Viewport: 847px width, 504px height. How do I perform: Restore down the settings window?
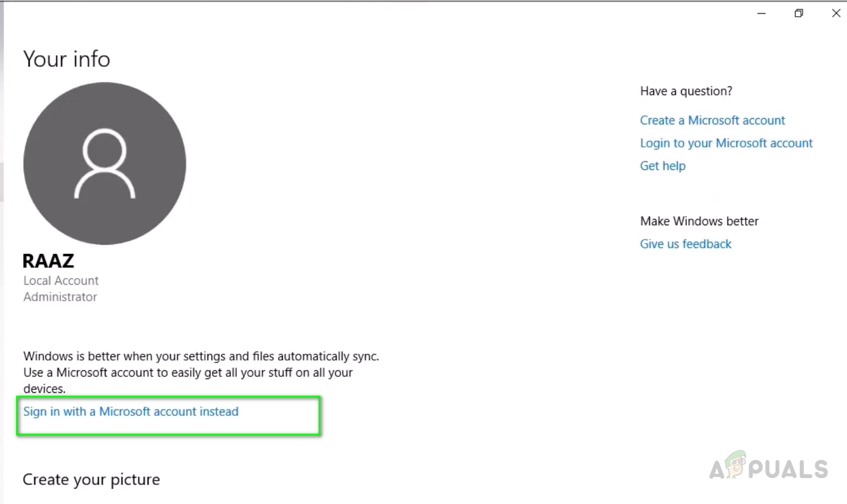(x=799, y=13)
